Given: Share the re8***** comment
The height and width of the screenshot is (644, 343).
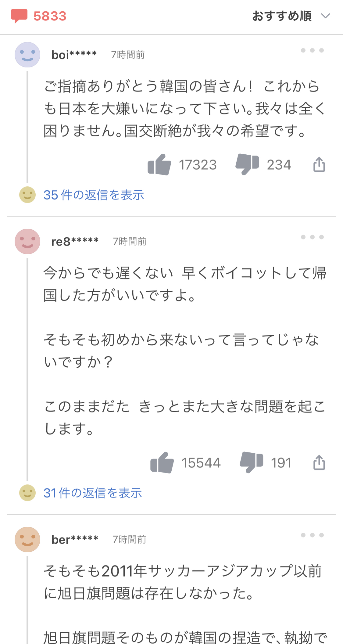Looking at the screenshot, I should click(x=319, y=462).
